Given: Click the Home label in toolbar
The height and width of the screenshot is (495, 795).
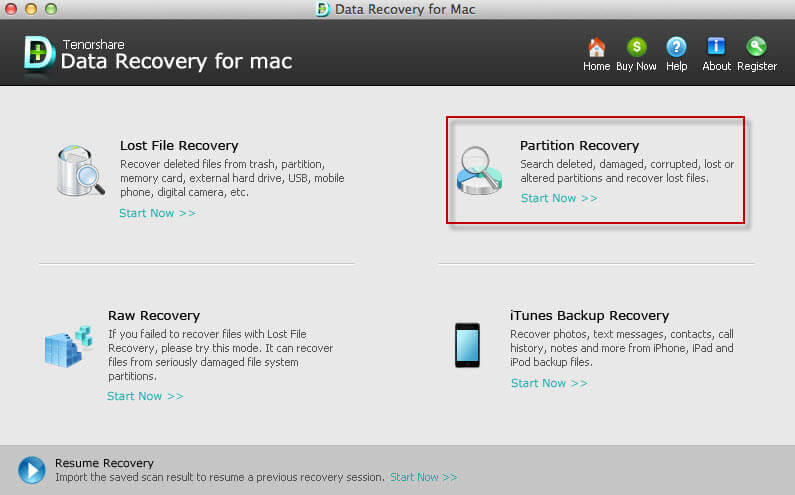Looking at the screenshot, I should [596, 66].
